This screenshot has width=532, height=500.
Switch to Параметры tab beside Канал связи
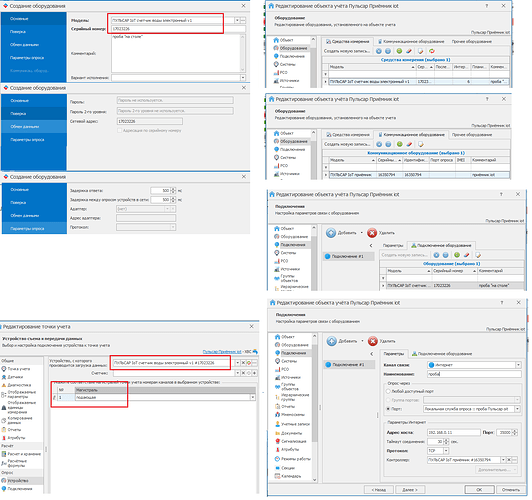click(394, 353)
